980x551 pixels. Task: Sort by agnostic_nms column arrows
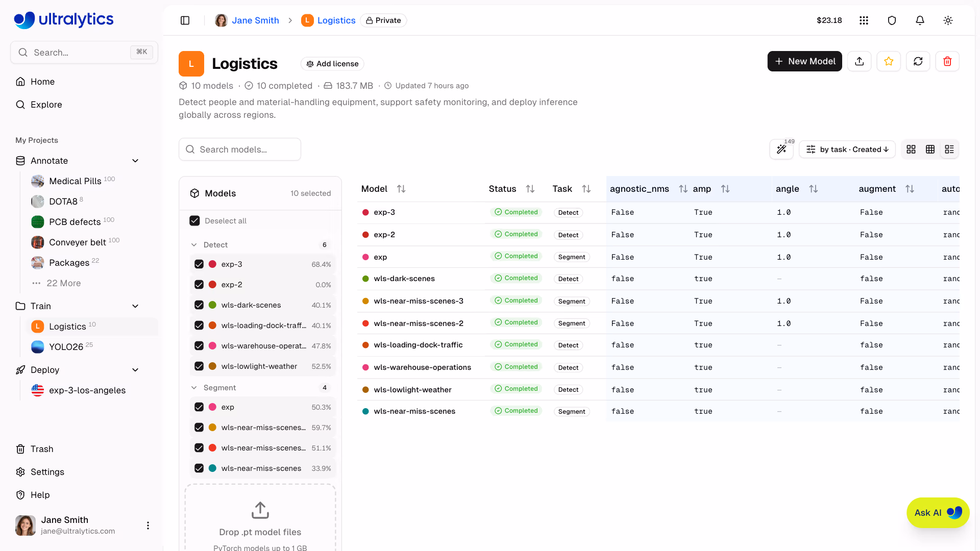coord(683,189)
